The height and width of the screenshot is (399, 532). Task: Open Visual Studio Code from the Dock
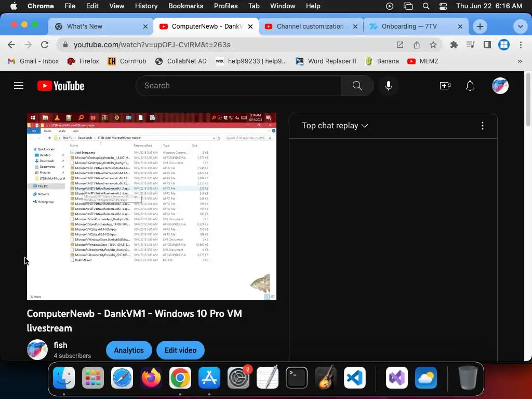point(354,378)
